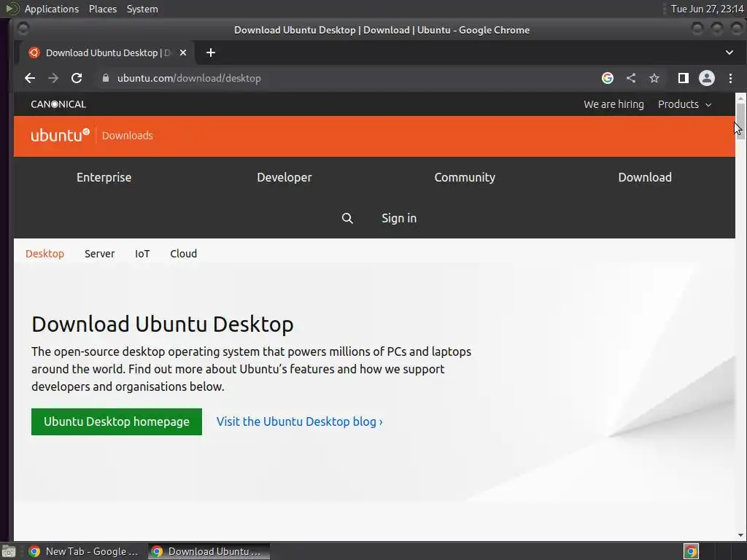The image size is (747, 560).
Task: Click the Chrome icon in taskbar tray
Action: (x=691, y=551)
